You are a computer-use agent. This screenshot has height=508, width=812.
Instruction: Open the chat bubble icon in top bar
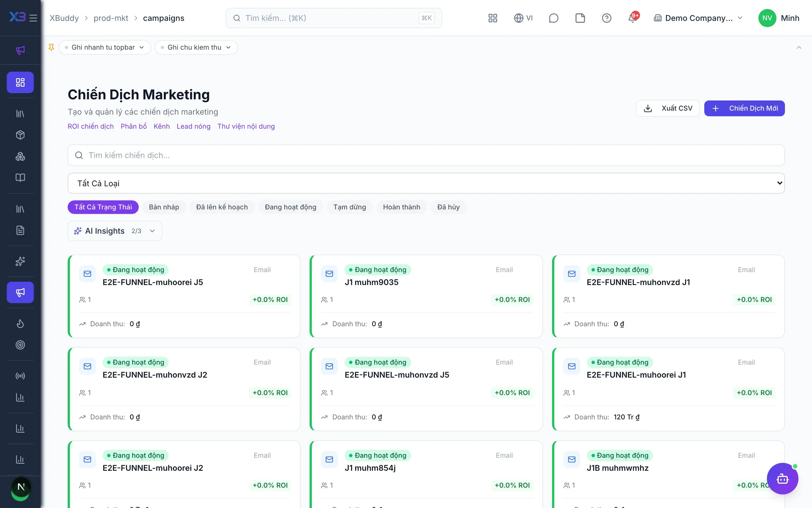click(553, 18)
